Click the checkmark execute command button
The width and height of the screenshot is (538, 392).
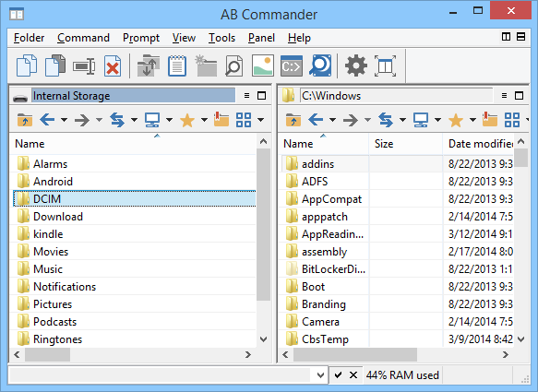click(338, 375)
